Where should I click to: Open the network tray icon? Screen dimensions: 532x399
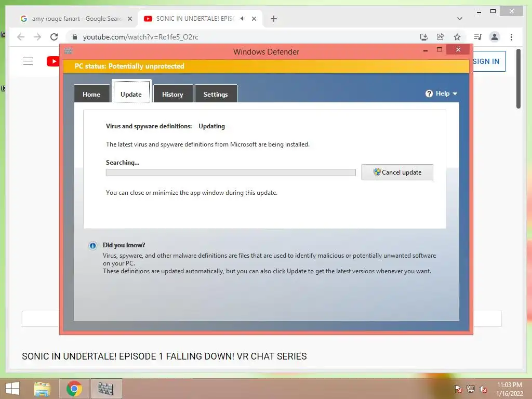tap(471, 389)
